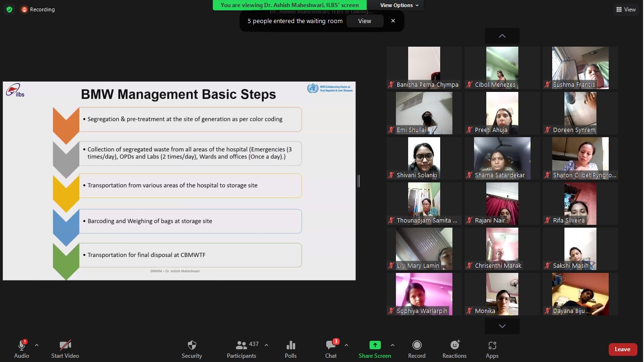Click the red Recording indicator
644x362 pixels.
click(38, 9)
